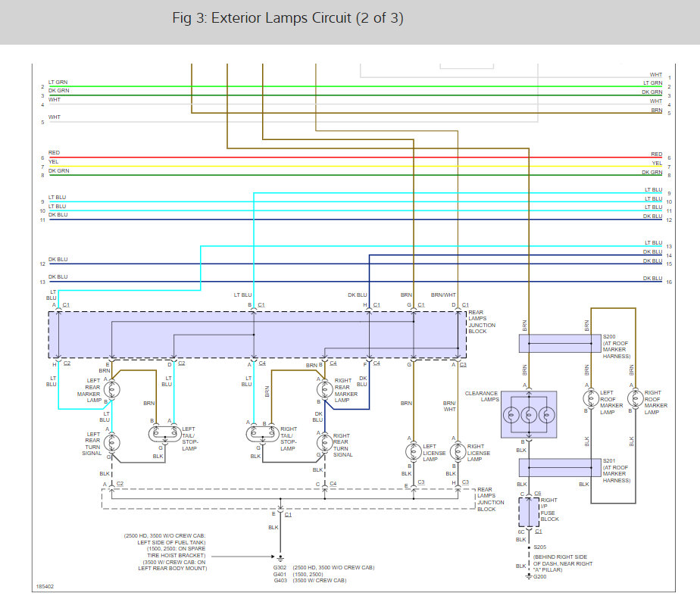
Task: Select the right license lamp symbol
Action: click(x=457, y=452)
